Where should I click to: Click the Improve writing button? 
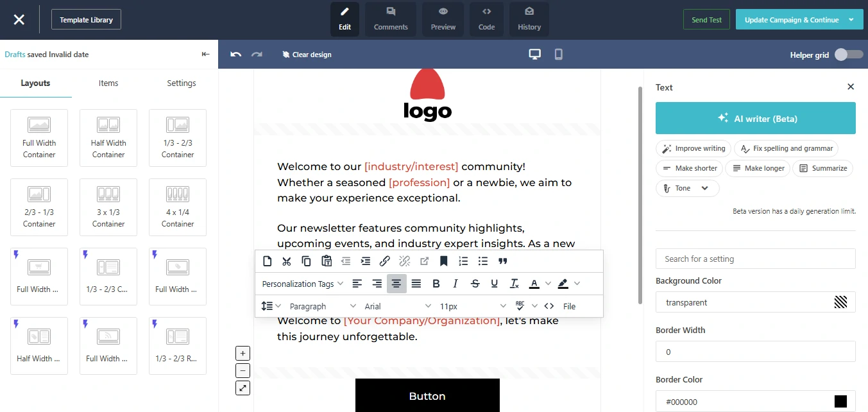(x=693, y=148)
